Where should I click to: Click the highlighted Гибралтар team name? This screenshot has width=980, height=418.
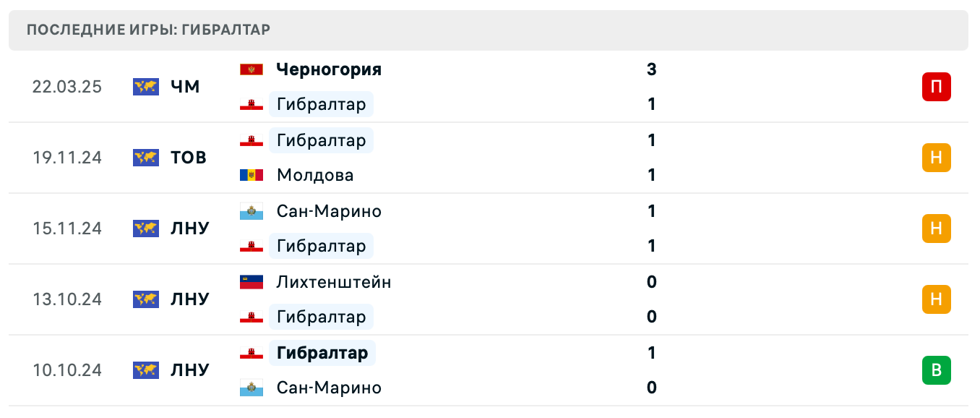pos(321,352)
